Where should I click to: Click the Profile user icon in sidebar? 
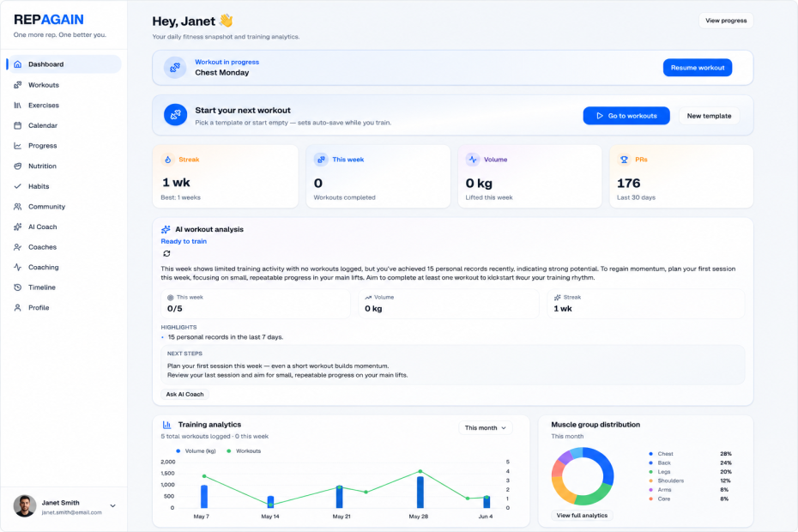pyautogui.click(x=18, y=307)
